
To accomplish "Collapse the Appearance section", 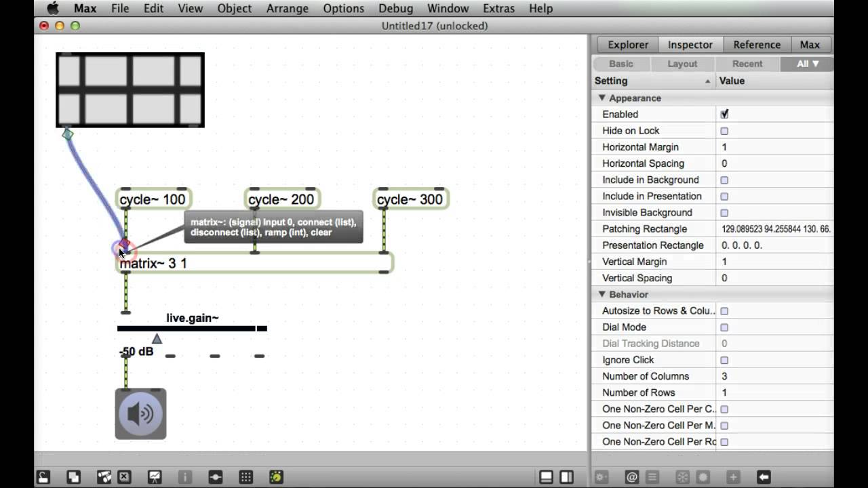I will (x=601, y=98).
